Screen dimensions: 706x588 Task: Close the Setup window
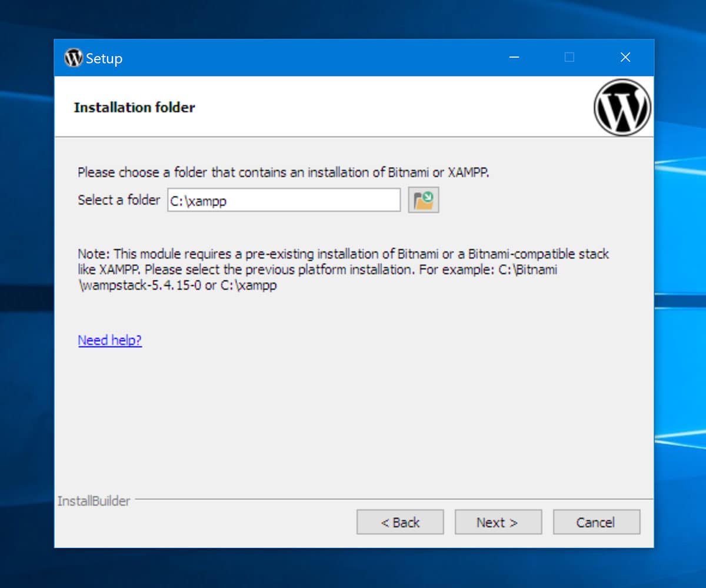tap(625, 58)
